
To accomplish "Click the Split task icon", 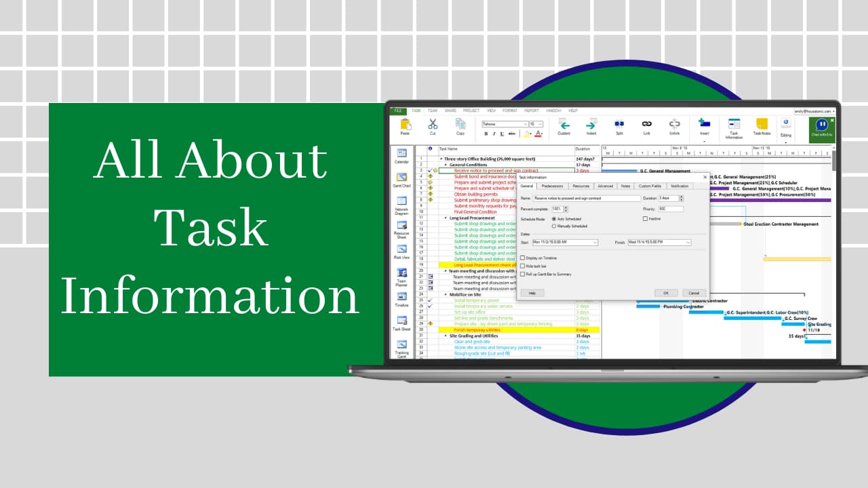I will point(619,124).
